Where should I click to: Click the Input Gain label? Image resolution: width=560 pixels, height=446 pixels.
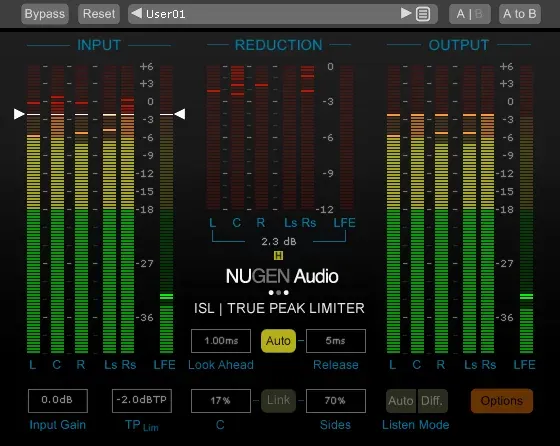click(58, 425)
